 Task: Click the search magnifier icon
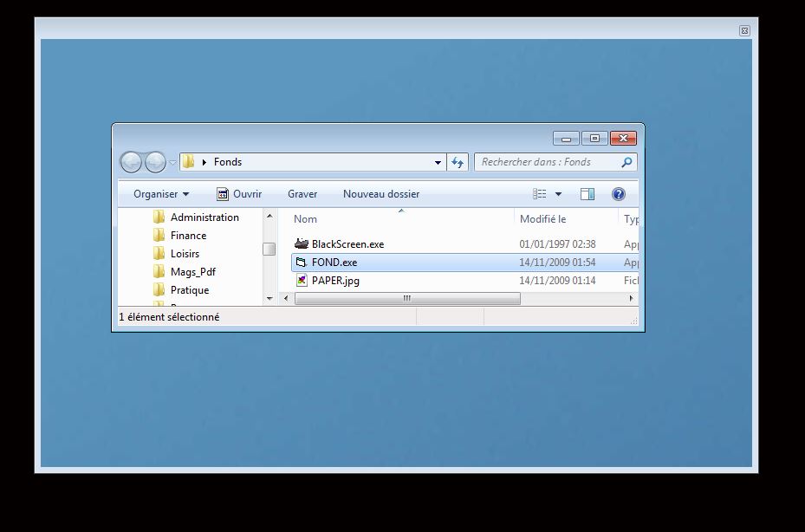click(626, 162)
